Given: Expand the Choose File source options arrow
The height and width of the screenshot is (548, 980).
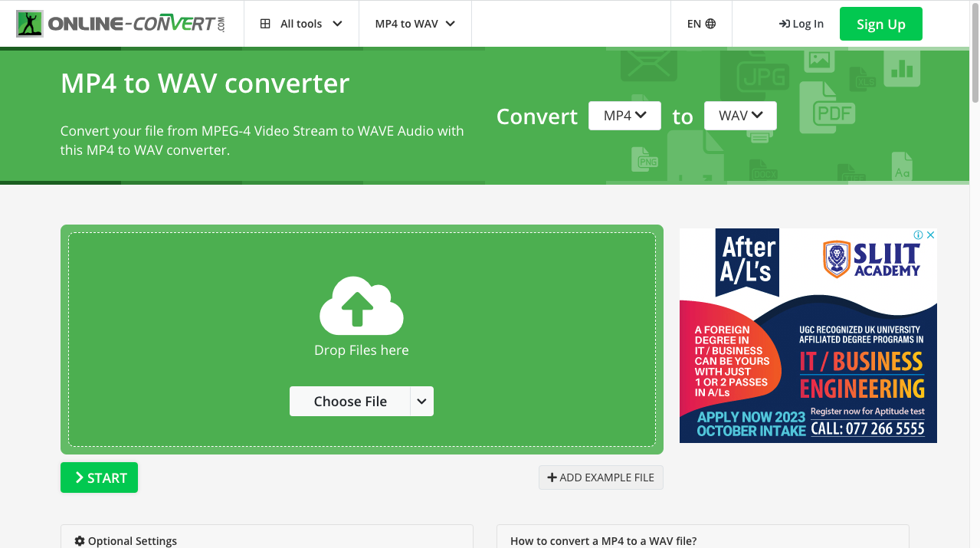Looking at the screenshot, I should coord(422,401).
